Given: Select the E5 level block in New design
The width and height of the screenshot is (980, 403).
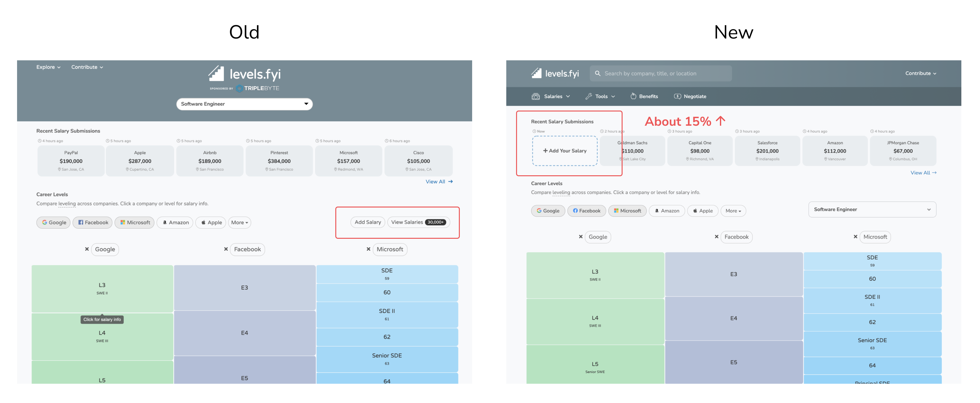Looking at the screenshot, I should click(733, 362).
